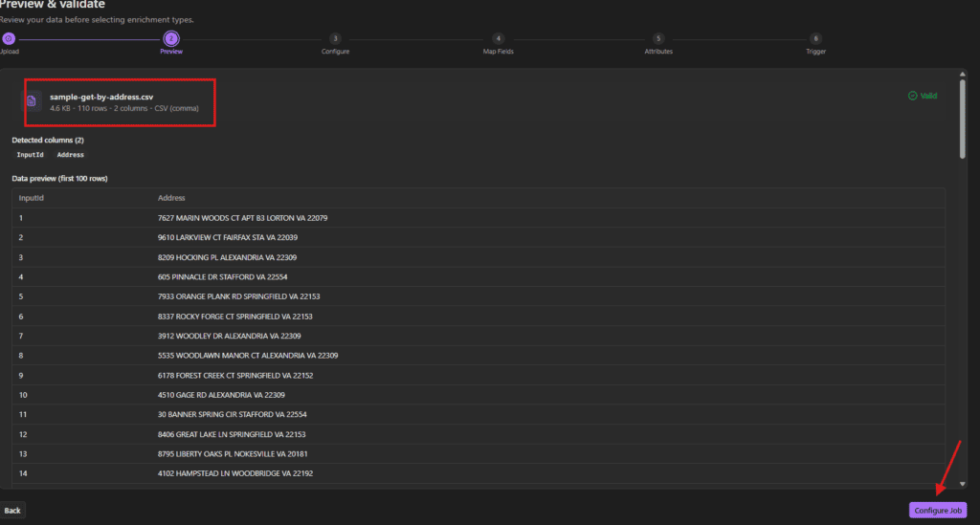Select address 8209 HOCKING PL ALEXANDRIA
This screenshot has height=525, width=980.
pos(227,257)
